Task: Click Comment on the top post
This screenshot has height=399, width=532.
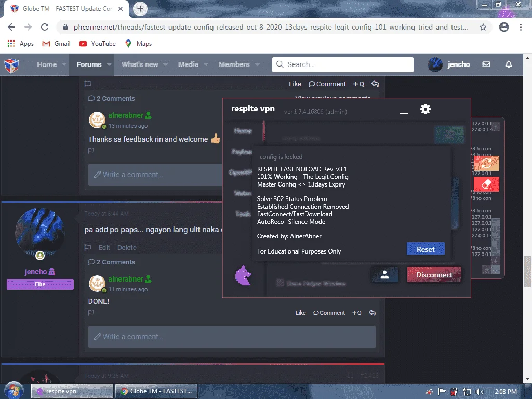Action: click(327, 84)
